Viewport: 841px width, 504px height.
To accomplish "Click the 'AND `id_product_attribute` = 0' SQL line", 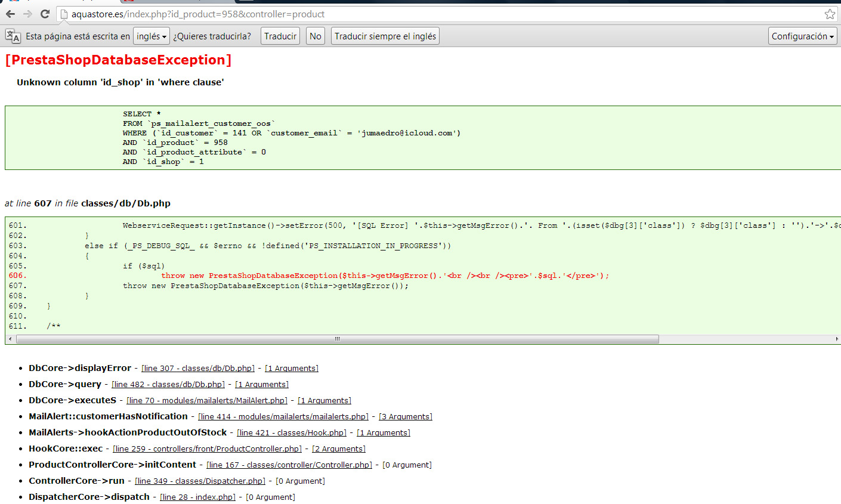I will [x=194, y=152].
